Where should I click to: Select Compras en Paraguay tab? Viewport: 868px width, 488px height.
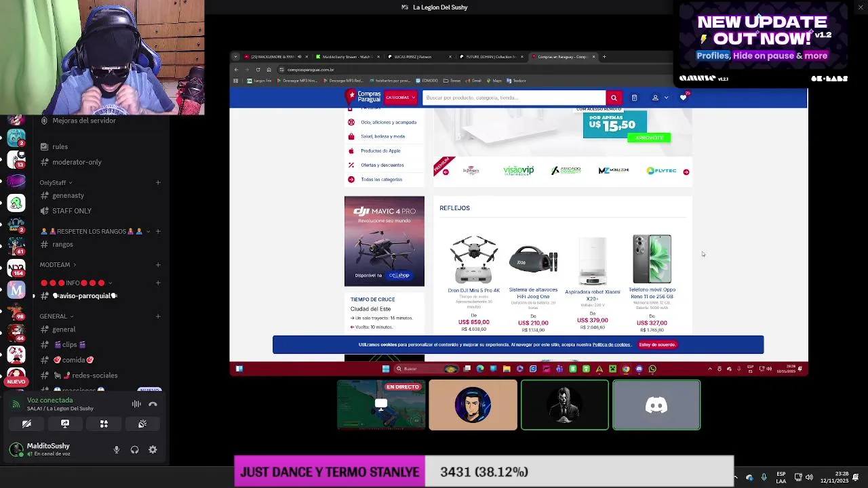click(x=562, y=57)
